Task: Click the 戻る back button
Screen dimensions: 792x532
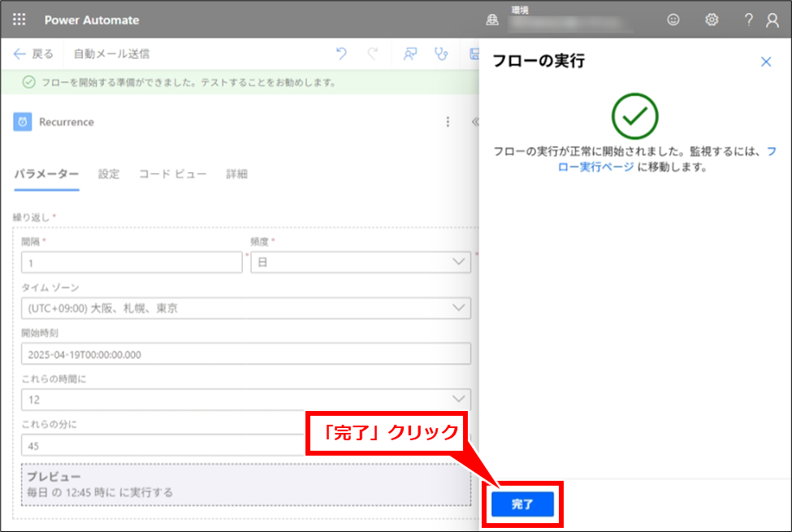Action: pos(33,54)
